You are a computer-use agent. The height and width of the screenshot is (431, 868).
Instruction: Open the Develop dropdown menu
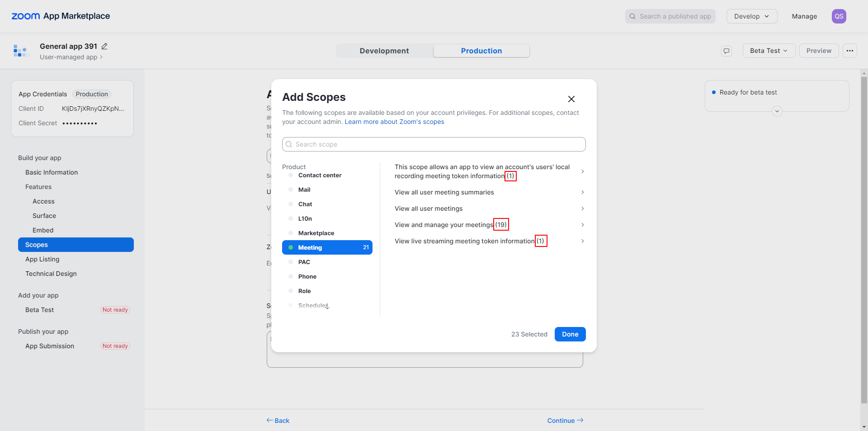(751, 16)
